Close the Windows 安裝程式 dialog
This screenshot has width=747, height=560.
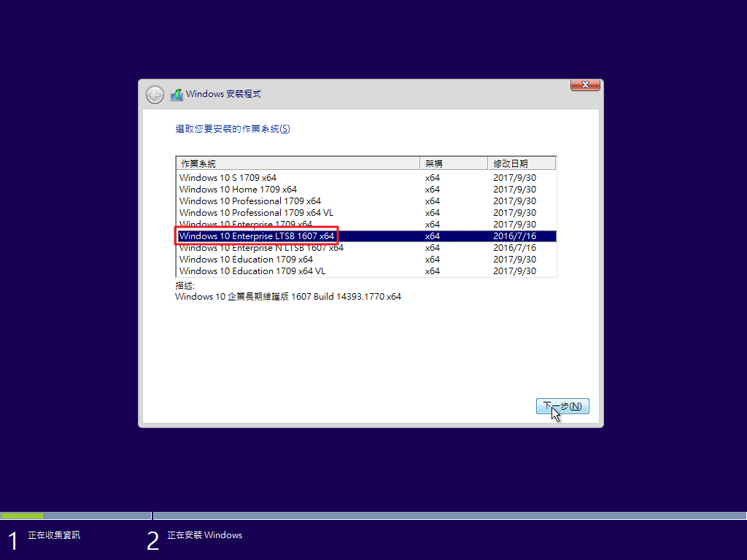(585, 85)
